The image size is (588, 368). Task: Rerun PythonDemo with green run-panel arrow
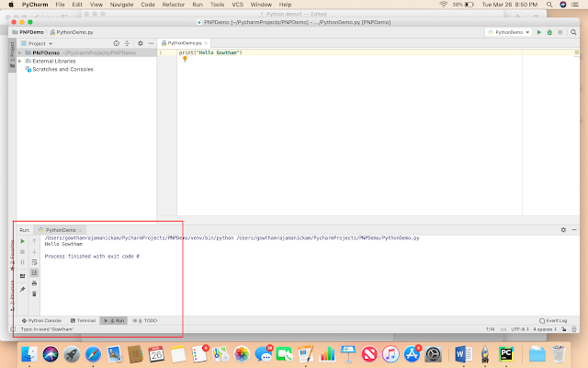[22, 241]
